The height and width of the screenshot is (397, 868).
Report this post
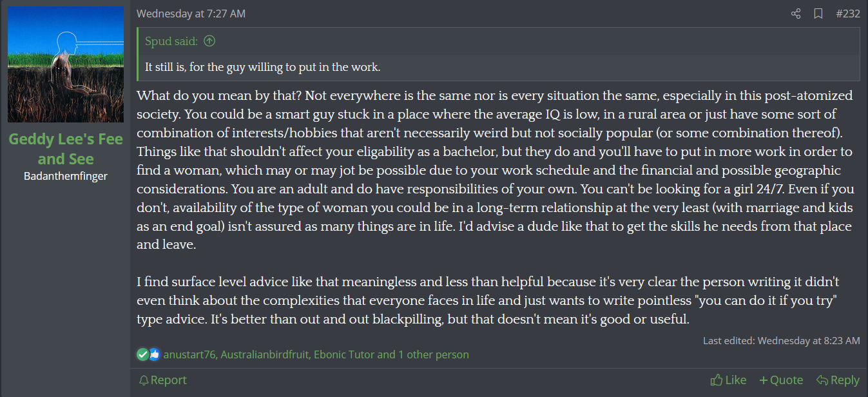tap(163, 380)
